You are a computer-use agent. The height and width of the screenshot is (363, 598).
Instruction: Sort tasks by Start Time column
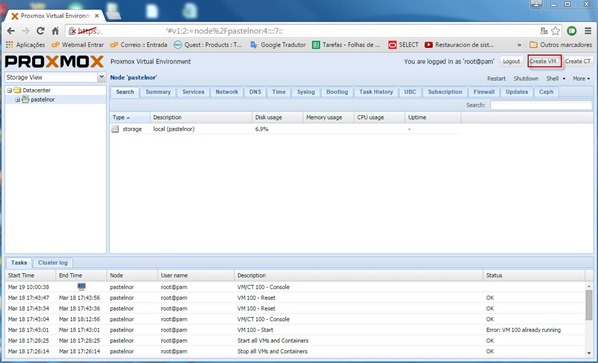pos(31,275)
